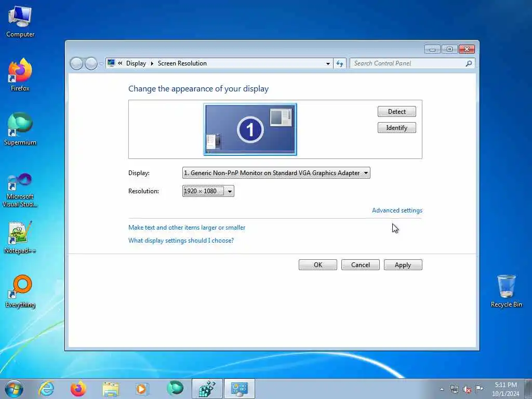This screenshot has width=532, height=399.
Task: Switch to the Registry Editor taskbar button
Action: [207, 389]
